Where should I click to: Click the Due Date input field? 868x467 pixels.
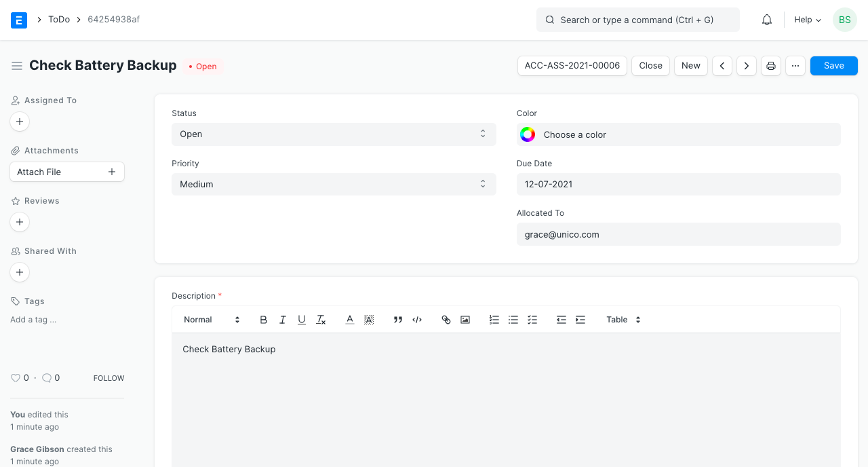click(x=678, y=185)
